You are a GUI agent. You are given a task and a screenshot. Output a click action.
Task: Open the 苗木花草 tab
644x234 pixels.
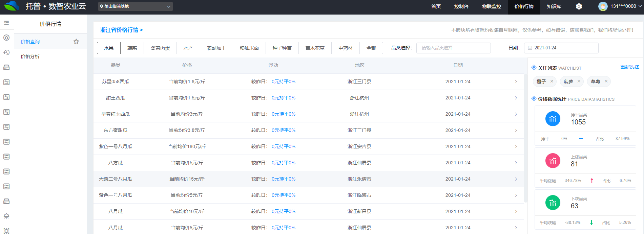tap(315, 48)
